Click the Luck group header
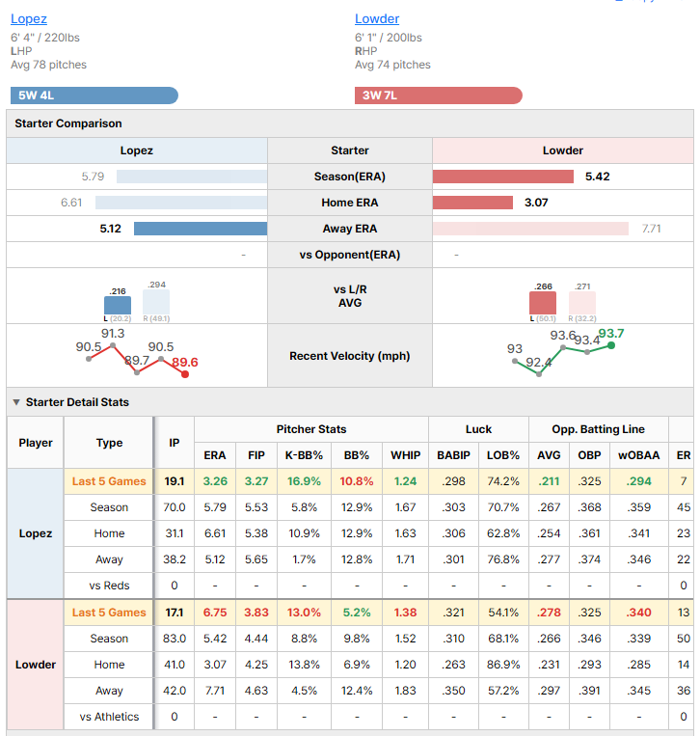The width and height of the screenshot is (700, 736). (478, 429)
